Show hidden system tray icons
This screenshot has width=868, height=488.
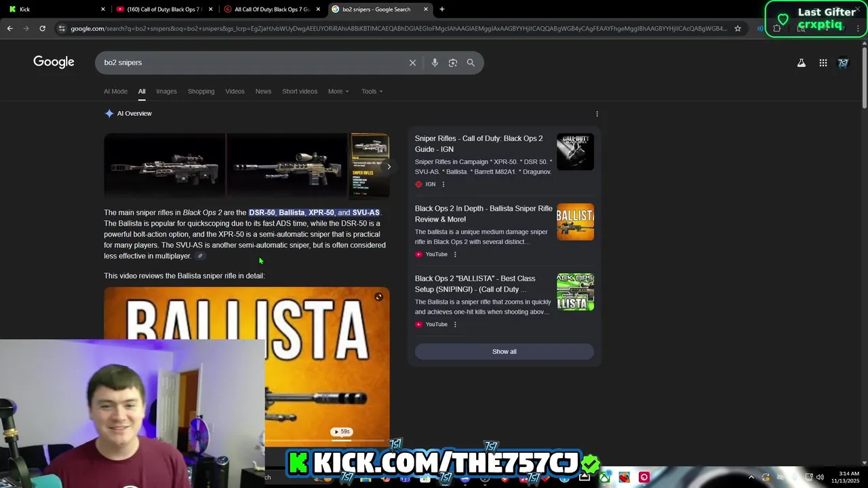751,477
